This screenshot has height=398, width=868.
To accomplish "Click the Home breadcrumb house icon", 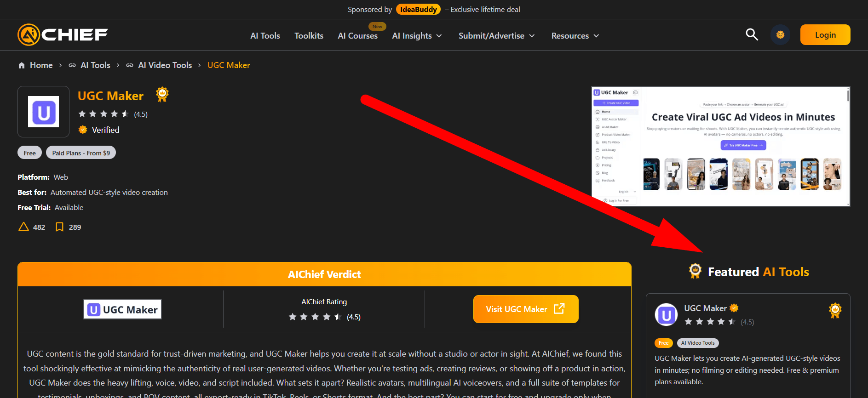I will 22,65.
